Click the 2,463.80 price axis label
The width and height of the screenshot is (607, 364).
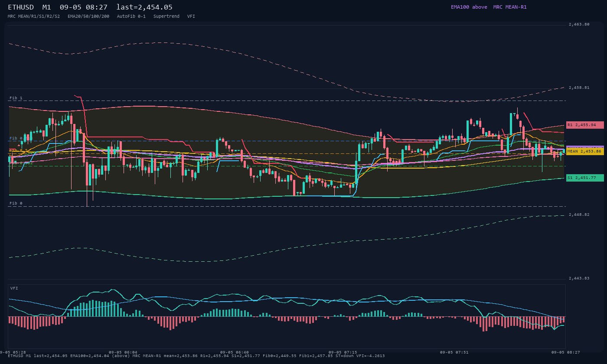point(579,24)
